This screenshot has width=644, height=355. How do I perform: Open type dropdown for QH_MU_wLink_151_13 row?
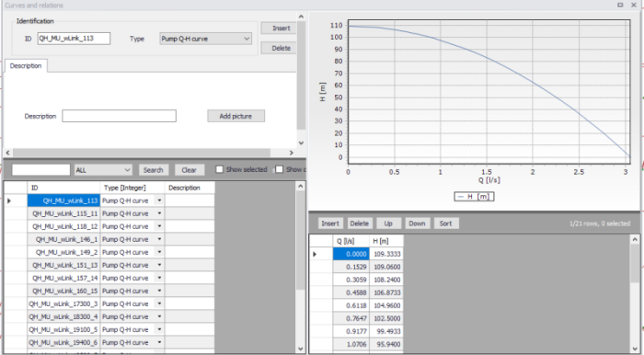(x=159, y=265)
